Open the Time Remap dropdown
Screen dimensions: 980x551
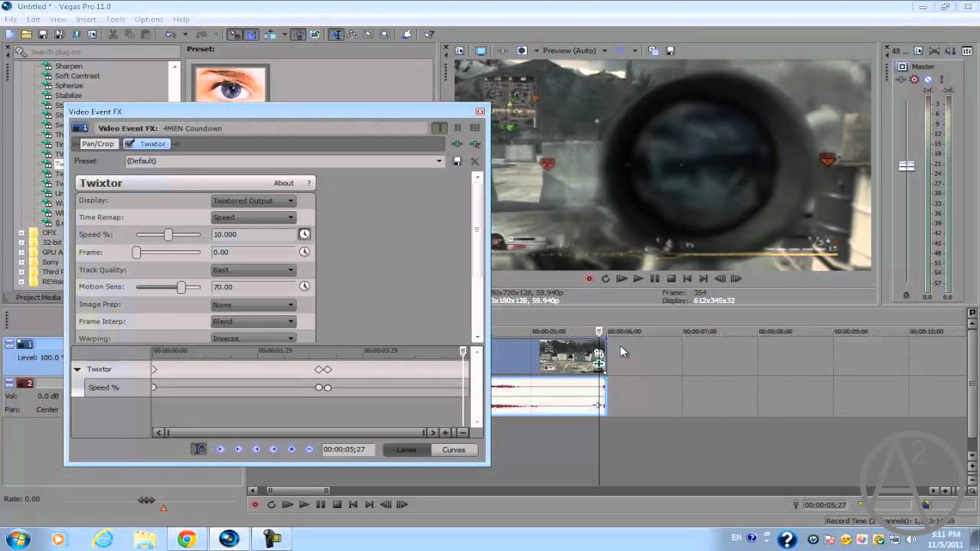[x=253, y=217]
